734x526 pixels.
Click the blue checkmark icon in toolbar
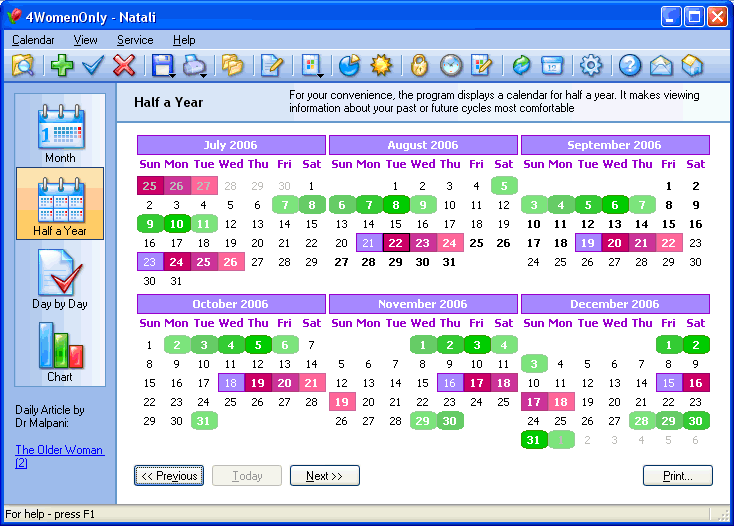point(93,65)
